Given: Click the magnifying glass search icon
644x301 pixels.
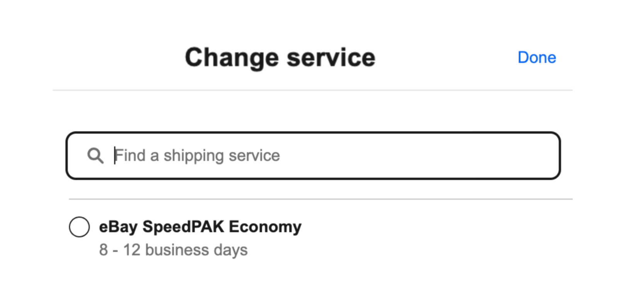Looking at the screenshot, I should coord(95,156).
